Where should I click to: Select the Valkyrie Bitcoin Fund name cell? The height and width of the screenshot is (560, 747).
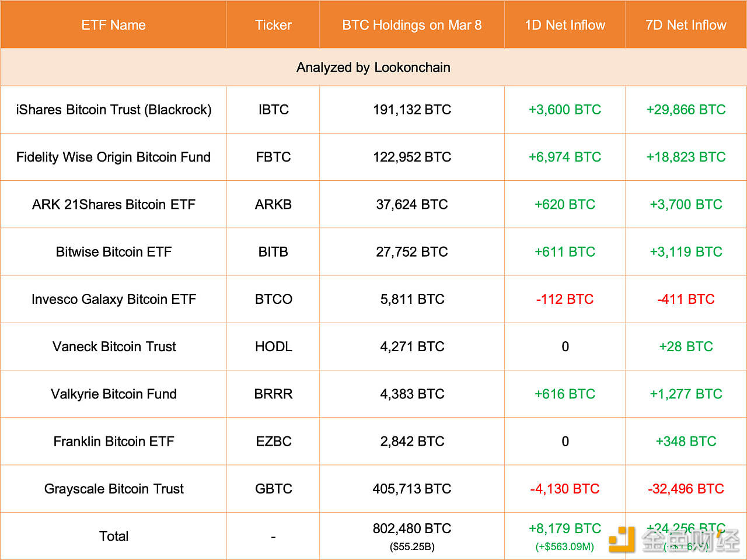114,394
